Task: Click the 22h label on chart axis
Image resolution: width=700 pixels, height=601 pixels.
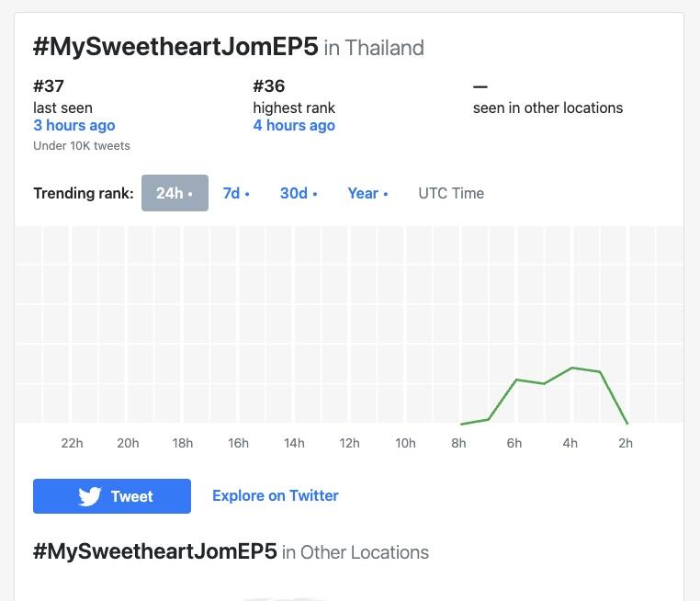Action: point(72,443)
